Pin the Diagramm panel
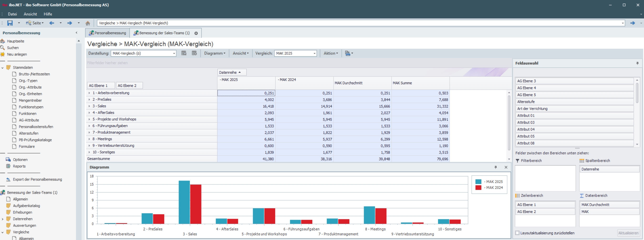This screenshot has height=240, width=644. 496,167
